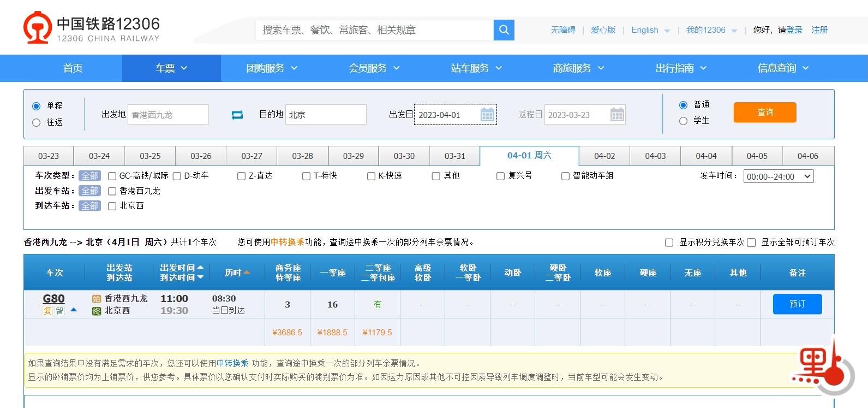868x408 pixels.
Task: Check the Z-直达 train type
Action: coord(242,176)
